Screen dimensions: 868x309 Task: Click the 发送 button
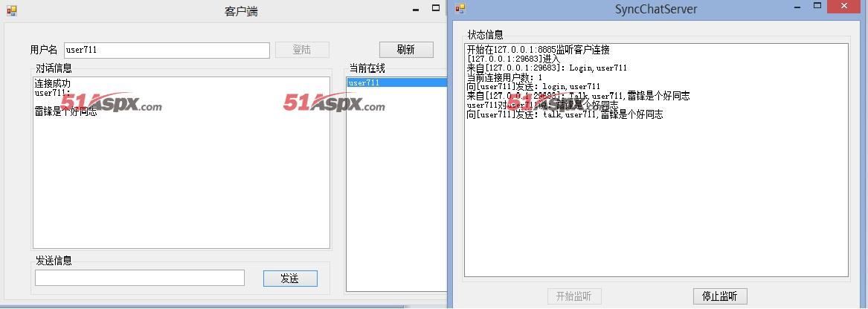[x=290, y=279]
